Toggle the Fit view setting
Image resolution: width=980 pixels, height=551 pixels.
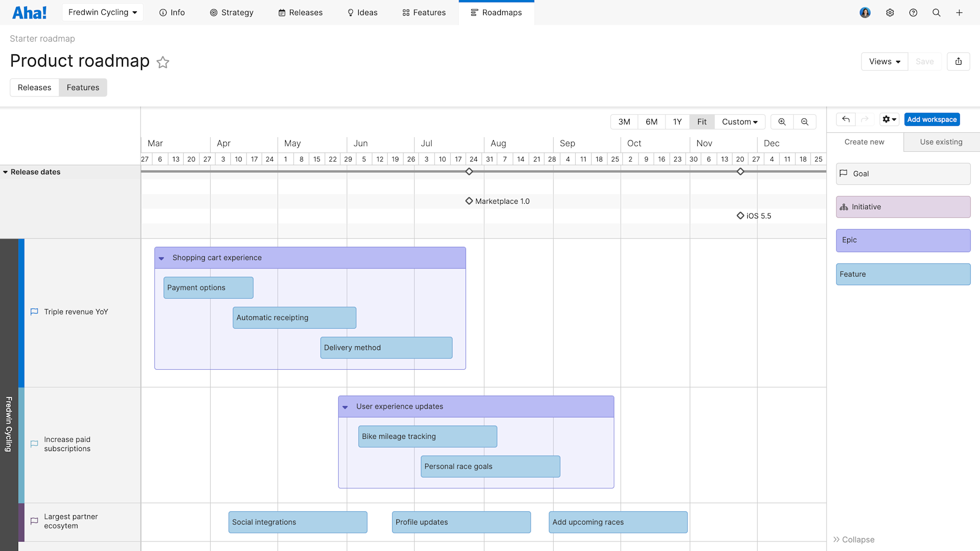click(702, 121)
